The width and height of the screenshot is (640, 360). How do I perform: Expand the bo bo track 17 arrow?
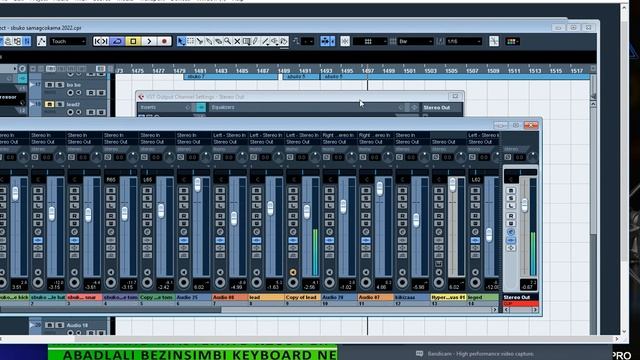click(32, 84)
